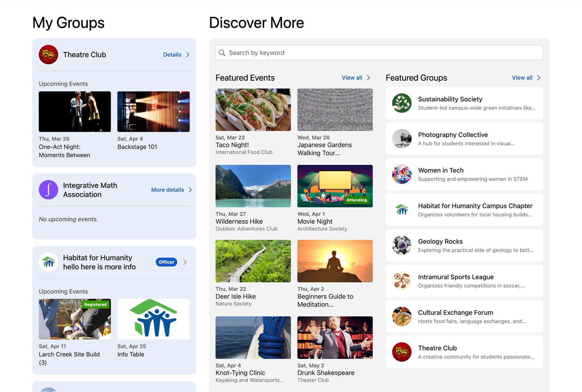Expand Habitat for Humanity group chevron
582x392 pixels.
(x=185, y=262)
